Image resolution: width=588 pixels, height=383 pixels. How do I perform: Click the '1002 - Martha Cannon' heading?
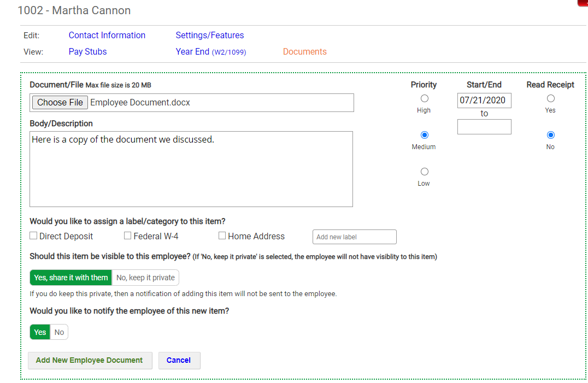[x=74, y=10]
